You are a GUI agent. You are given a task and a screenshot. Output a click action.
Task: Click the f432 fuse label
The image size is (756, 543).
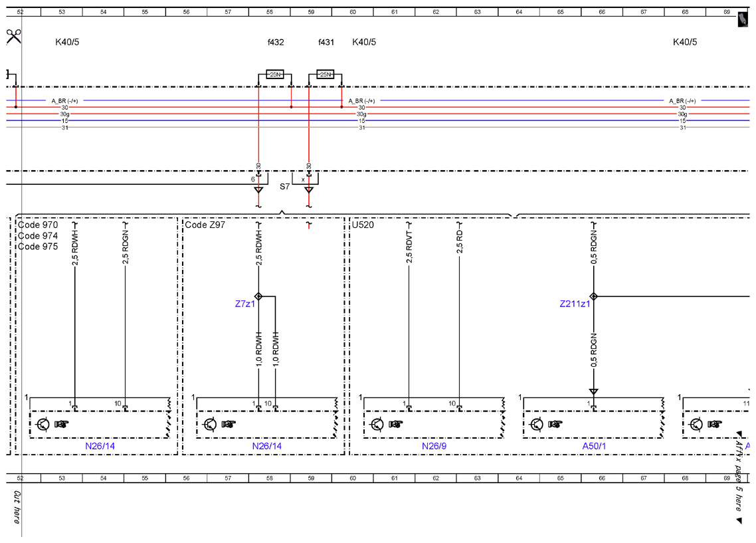[276, 43]
